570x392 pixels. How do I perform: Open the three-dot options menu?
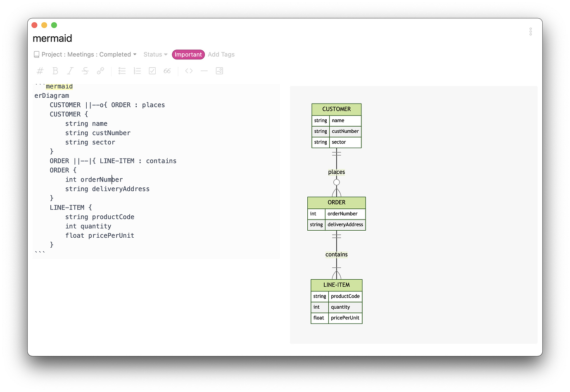530,31
